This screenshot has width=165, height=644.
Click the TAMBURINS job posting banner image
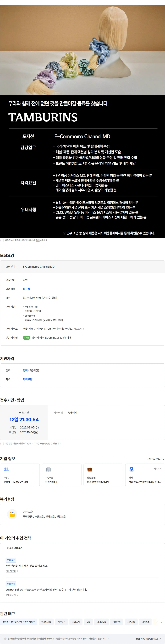pos(82,121)
